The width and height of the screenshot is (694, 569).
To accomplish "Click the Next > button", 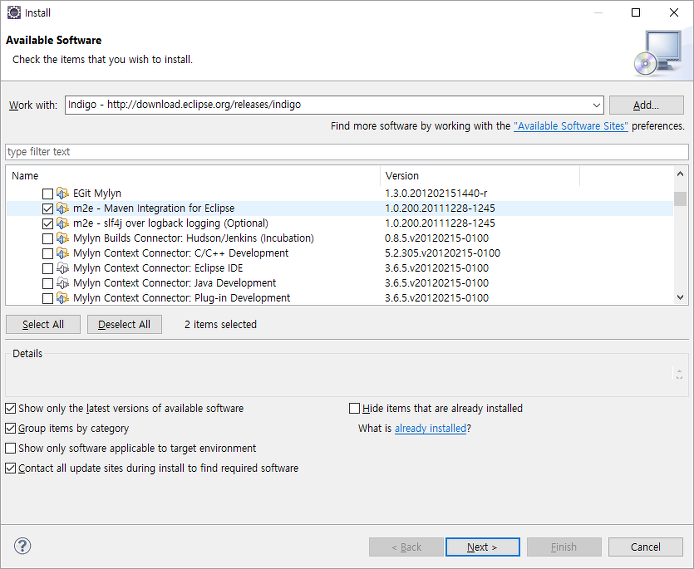I will (482, 547).
